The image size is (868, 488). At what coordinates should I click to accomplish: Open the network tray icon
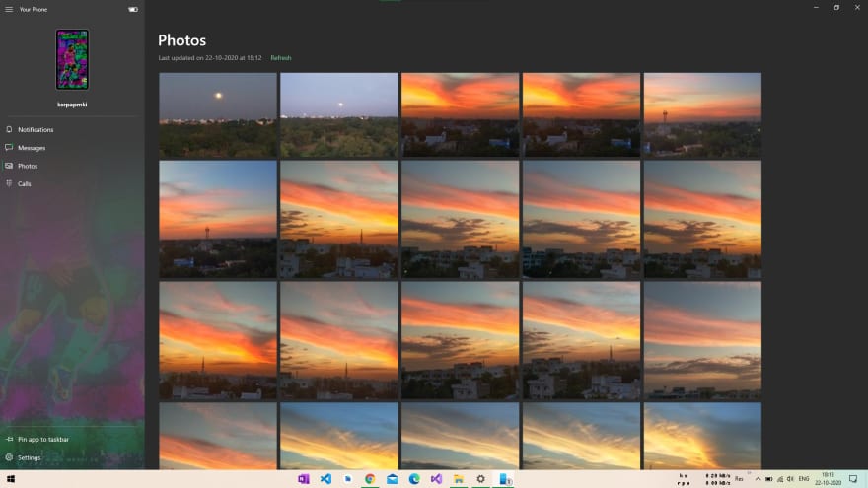tap(780, 479)
